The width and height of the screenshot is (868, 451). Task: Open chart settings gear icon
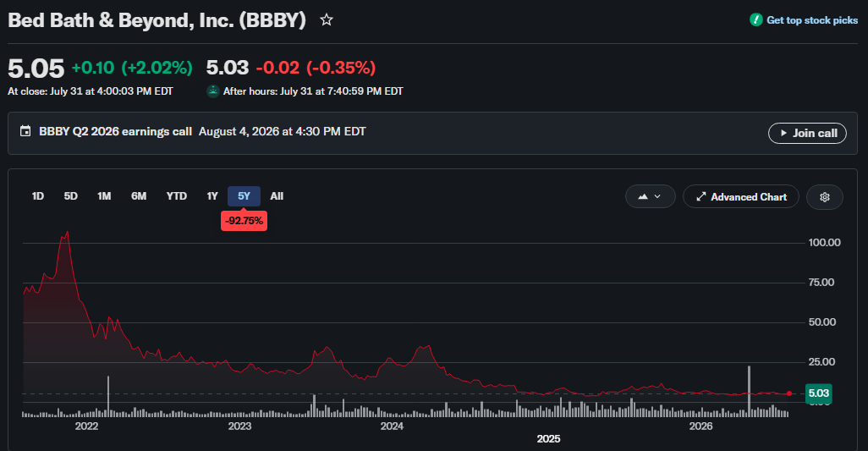(x=824, y=197)
